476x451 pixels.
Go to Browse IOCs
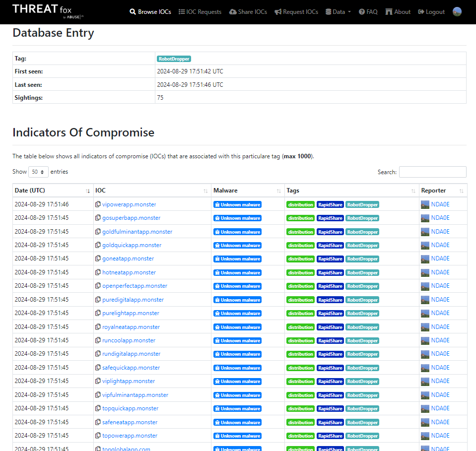(150, 12)
